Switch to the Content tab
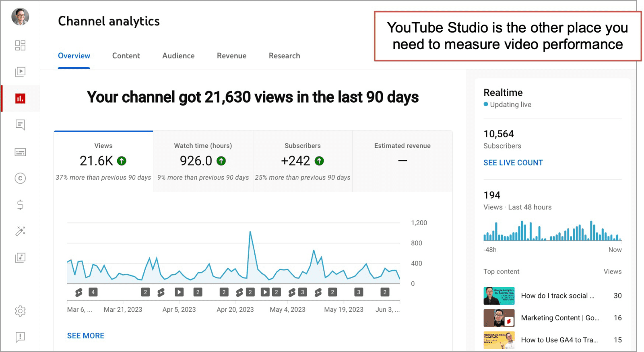This screenshot has width=644, height=352. tap(126, 56)
